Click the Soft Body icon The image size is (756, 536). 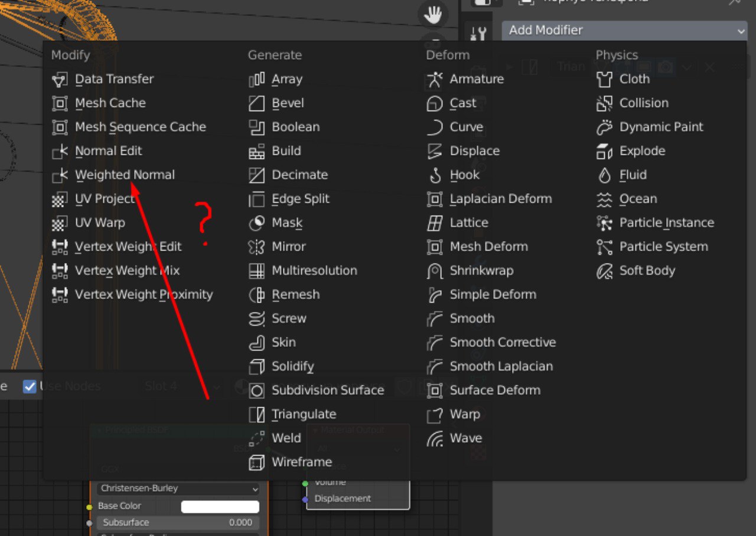click(604, 271)
